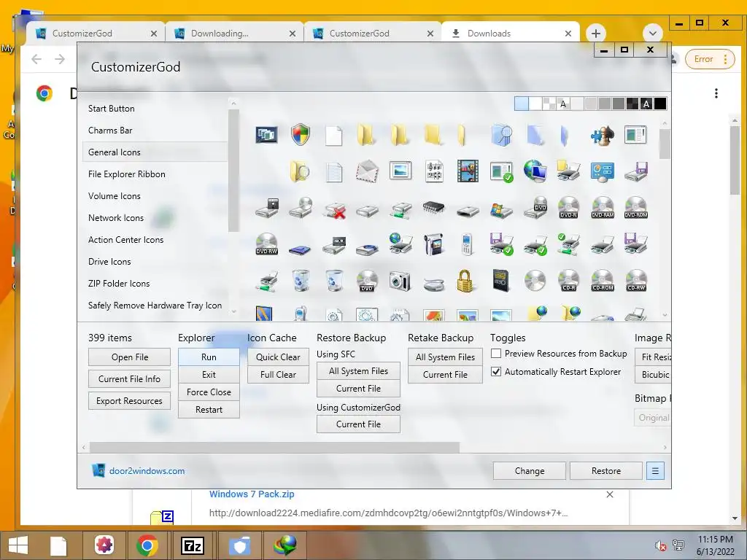747x560 pixels.
Task: Pick the digital camera icon
Action: [x=400, y=281]
